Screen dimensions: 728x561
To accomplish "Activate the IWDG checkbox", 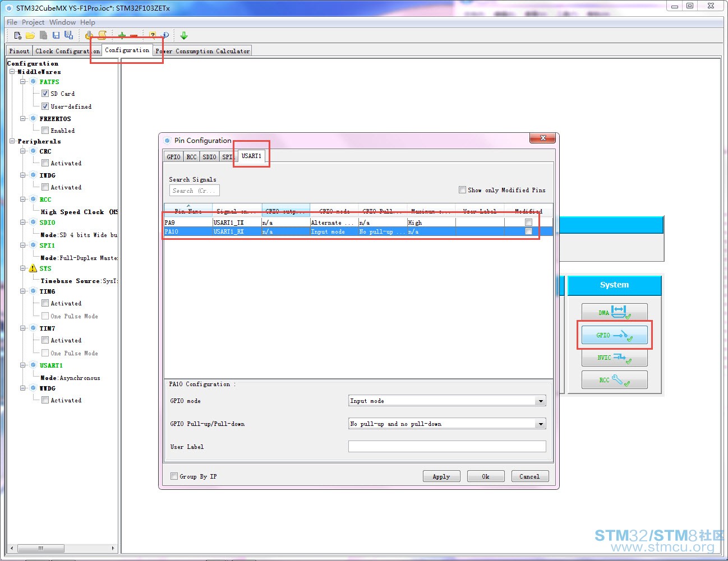I will (45, 187).
